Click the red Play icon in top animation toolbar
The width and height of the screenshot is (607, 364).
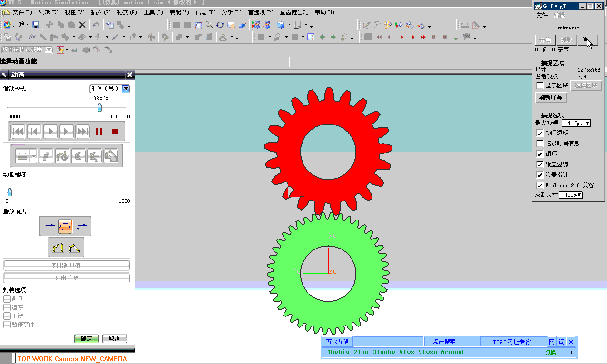(x=401, y=37)
